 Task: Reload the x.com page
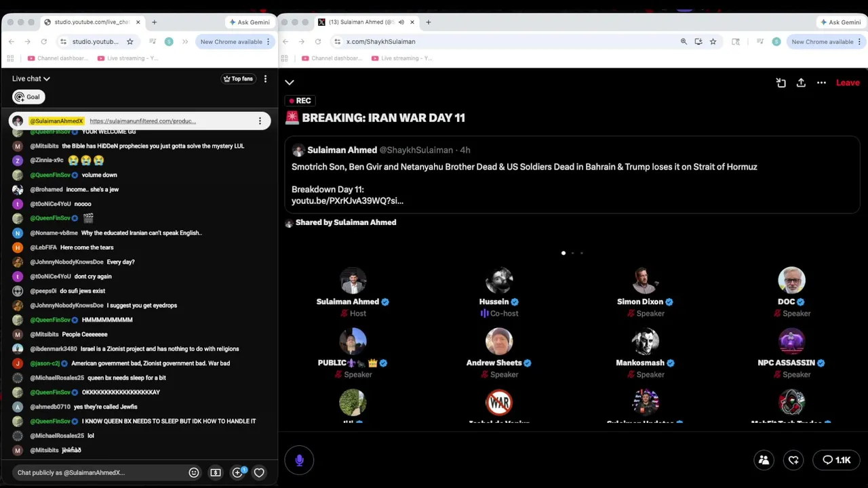[317, 41]
